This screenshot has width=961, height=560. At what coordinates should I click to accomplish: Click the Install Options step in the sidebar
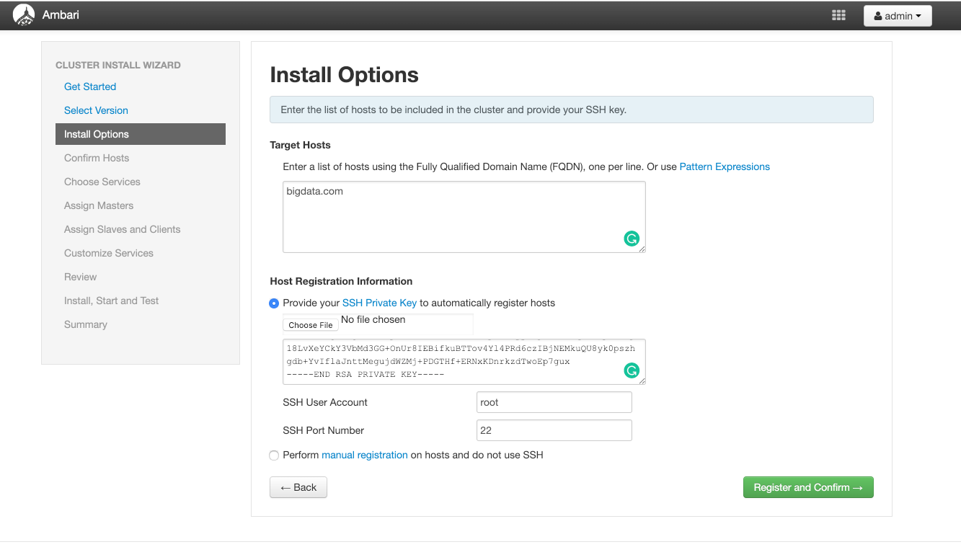tap(97, 134)
